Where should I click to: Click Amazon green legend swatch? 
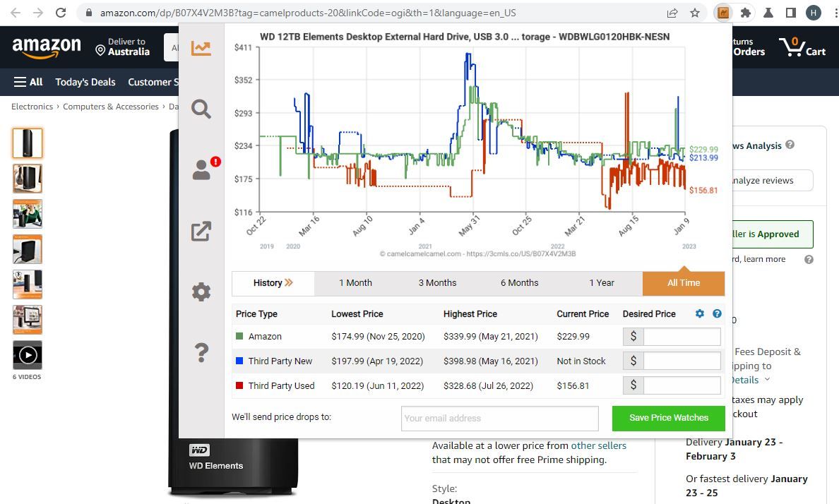click(x=239, y=336)
